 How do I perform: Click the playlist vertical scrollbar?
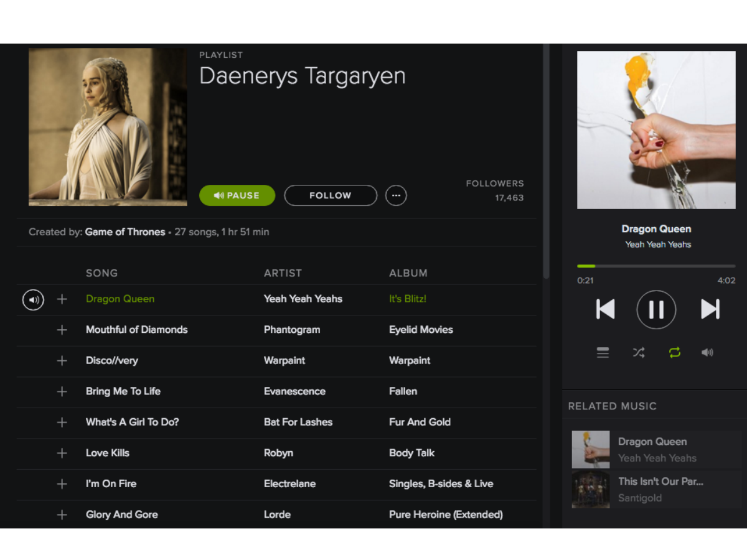(546, 161)
